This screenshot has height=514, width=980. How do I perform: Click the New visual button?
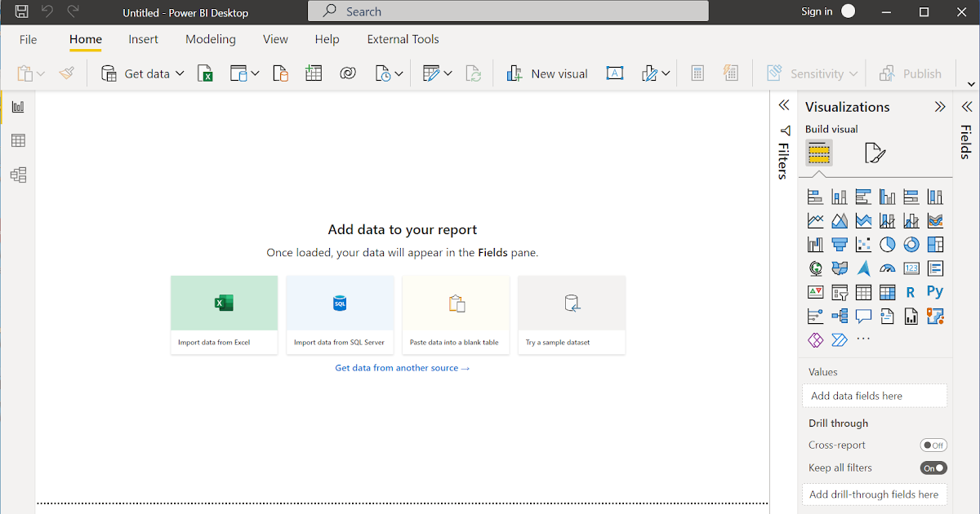[x=547, y=73]
